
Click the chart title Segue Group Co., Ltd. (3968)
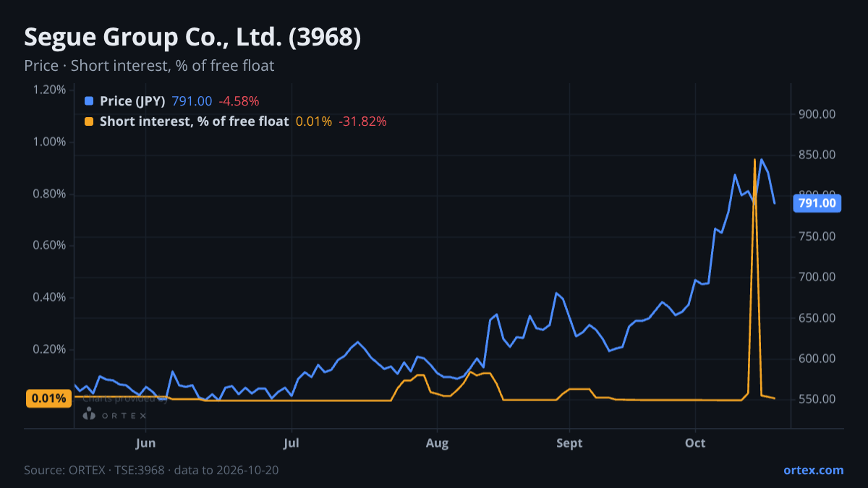[192, 38]
